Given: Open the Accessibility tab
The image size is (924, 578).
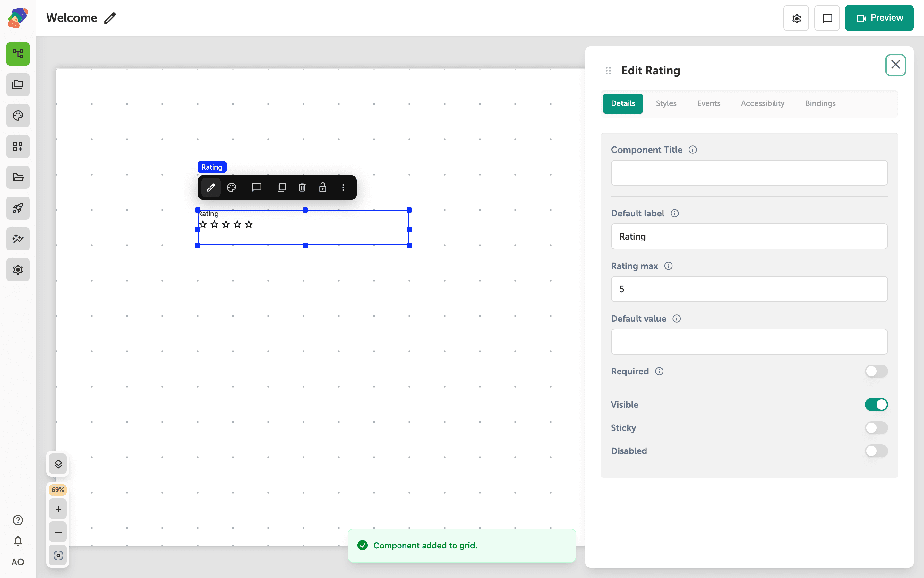Looking at the screenshot, I should 763,103.
